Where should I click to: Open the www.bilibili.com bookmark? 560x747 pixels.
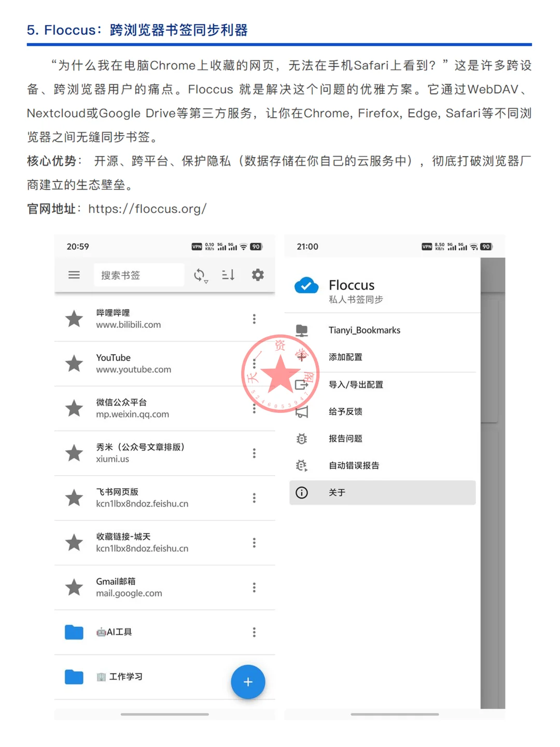pyautogui.click(x=129, y=325)
